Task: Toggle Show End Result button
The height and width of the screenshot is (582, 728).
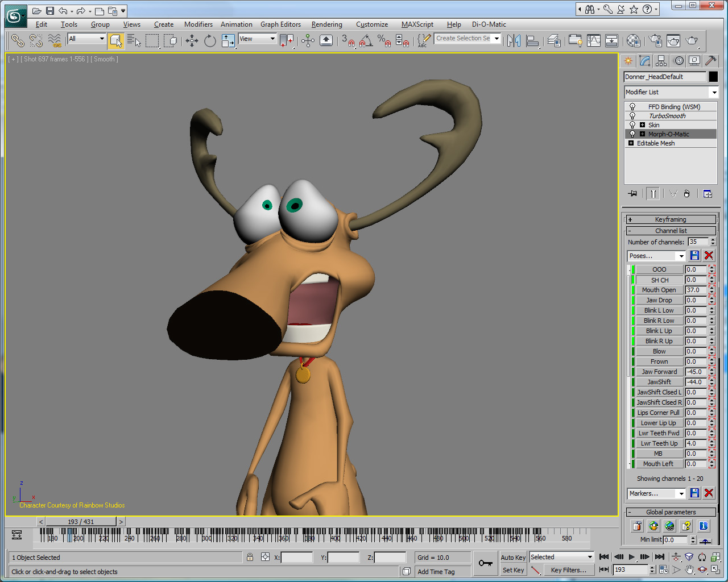Action: tap(653, 194)
